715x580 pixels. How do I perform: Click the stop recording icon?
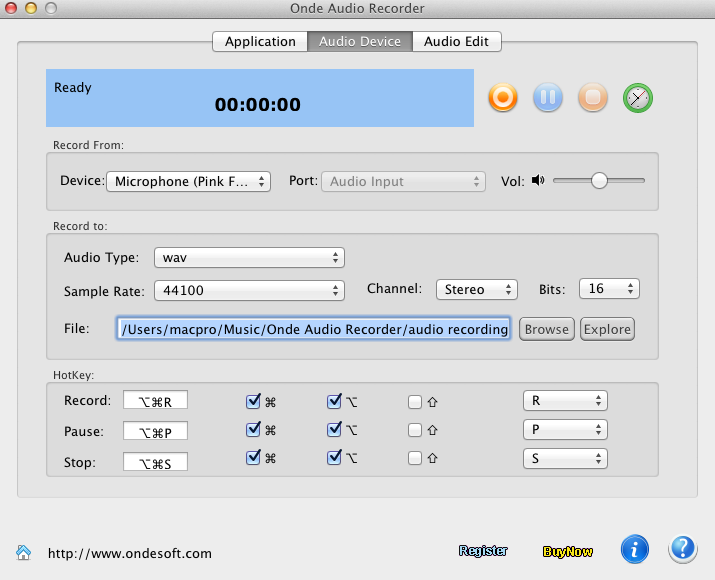[x=593, y=98]
